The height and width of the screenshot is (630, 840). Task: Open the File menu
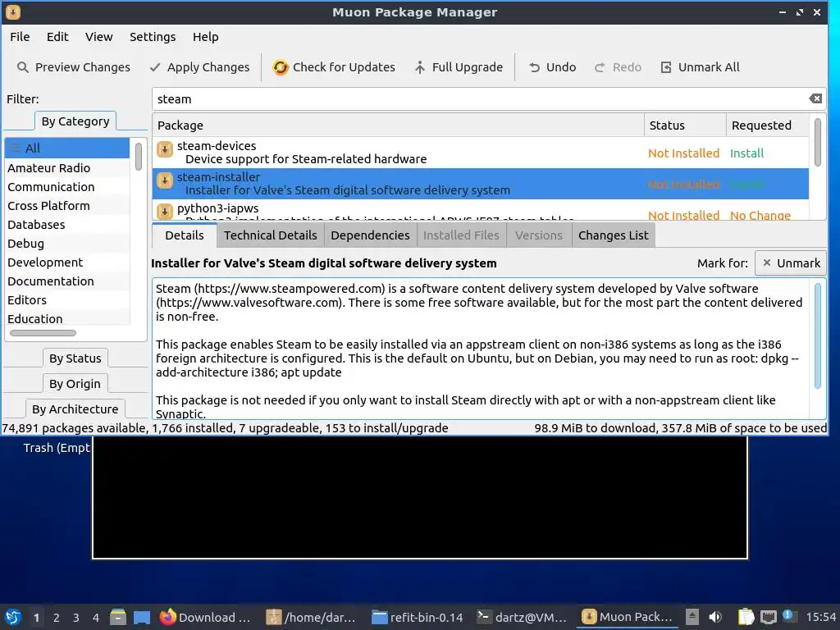(20, 37)
